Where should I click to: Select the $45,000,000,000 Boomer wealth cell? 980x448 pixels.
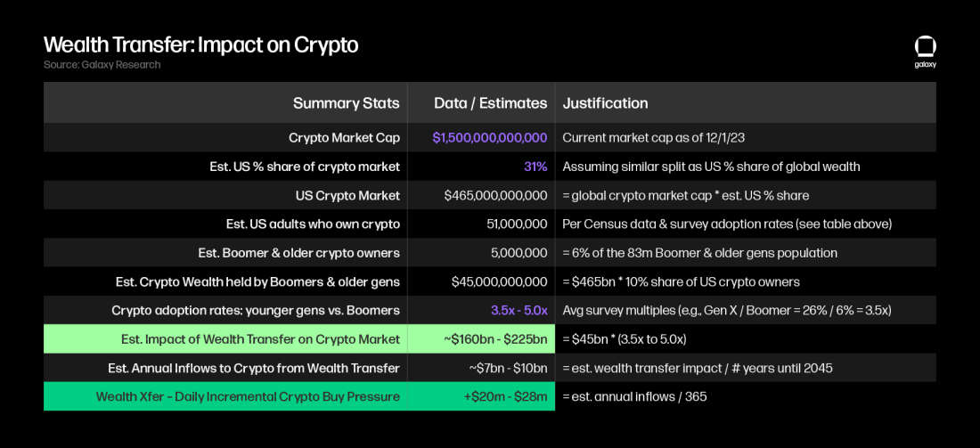500,281
